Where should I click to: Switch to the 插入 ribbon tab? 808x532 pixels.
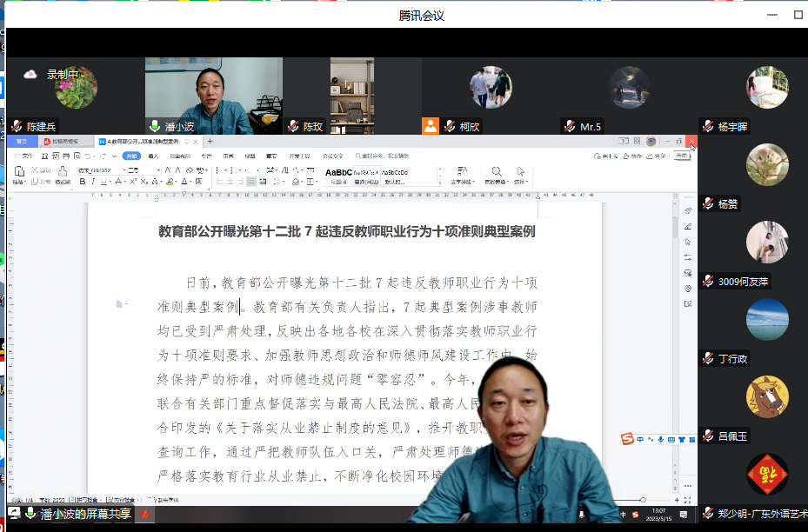pos(153,156)
